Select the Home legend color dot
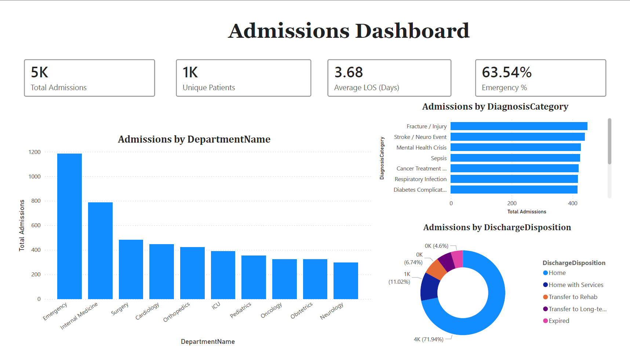630x364 pixels. (545, 273)
